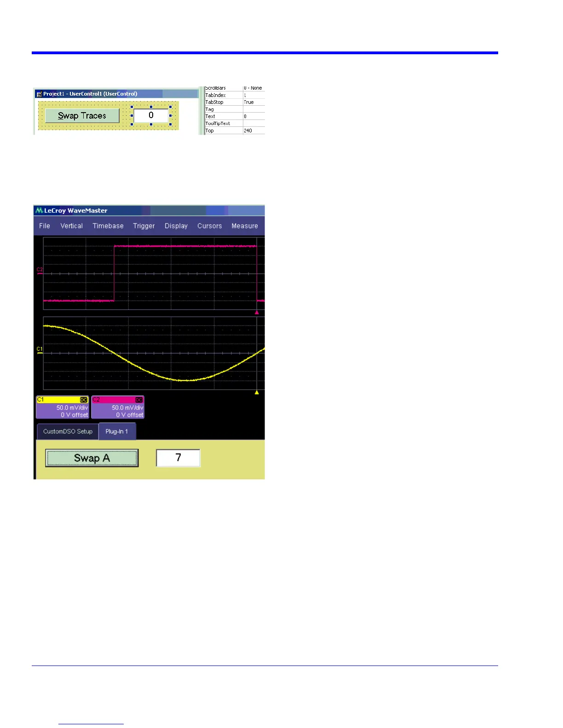The image size is (563, 728).
Task: Select the ToolTipText property row
Action: [x=235, y=123]
